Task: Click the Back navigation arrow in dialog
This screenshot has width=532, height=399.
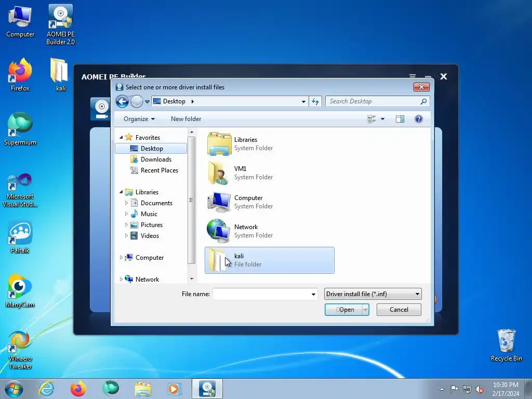Action: (x=122, y=101)
